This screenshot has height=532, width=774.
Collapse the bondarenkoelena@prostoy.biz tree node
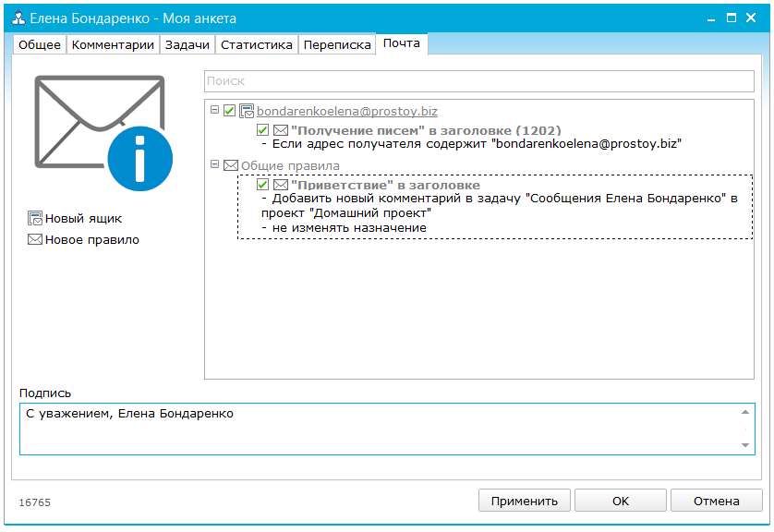215,110
